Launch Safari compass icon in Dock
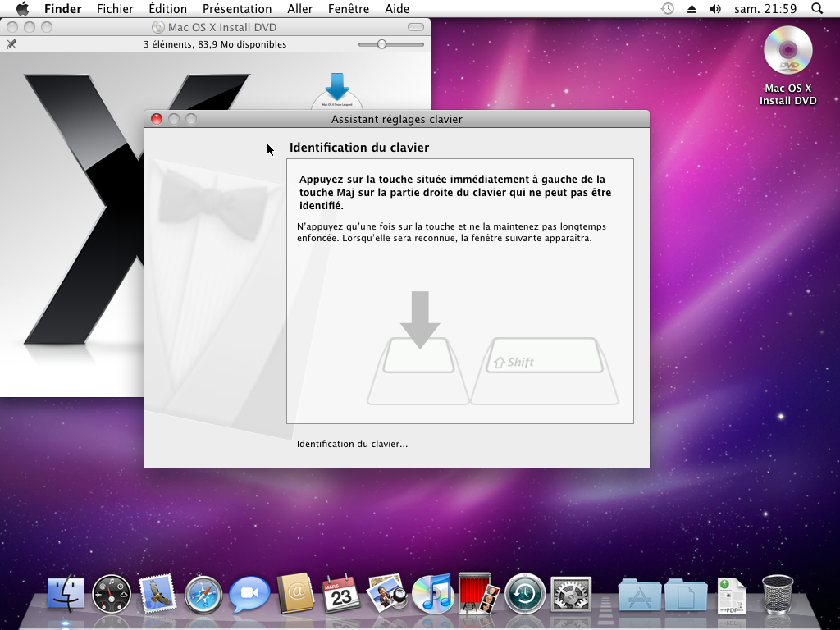 point(203,595)
